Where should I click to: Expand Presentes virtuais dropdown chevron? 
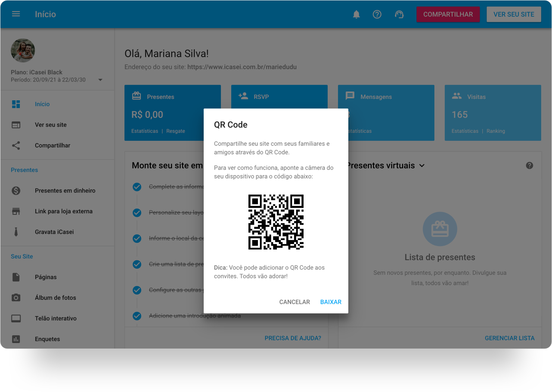422,166
